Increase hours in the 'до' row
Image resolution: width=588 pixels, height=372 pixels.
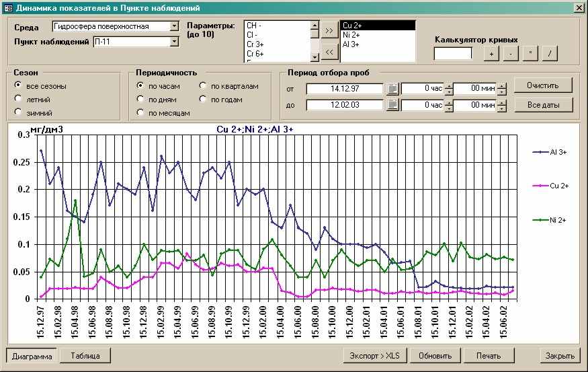tap(449, 102)
